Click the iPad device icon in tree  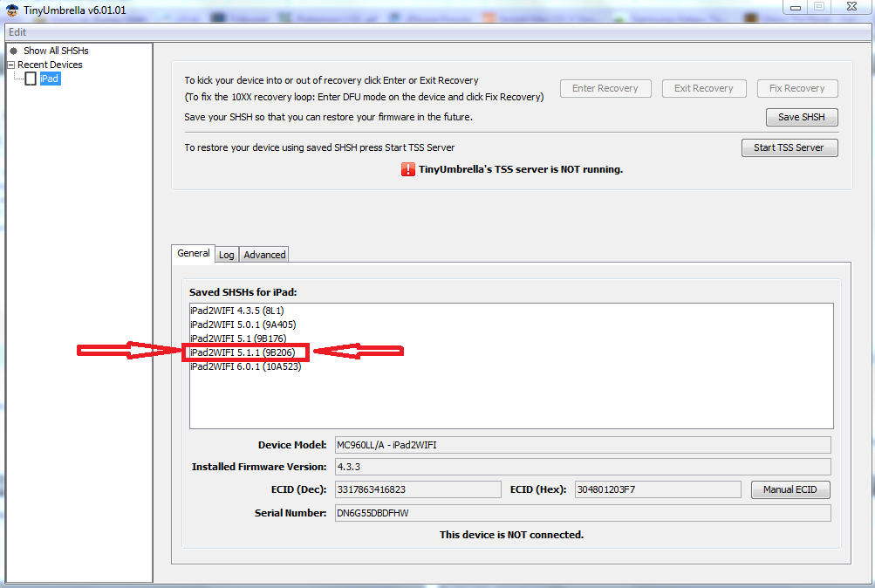pyautogui.click(x=31, y=79)
